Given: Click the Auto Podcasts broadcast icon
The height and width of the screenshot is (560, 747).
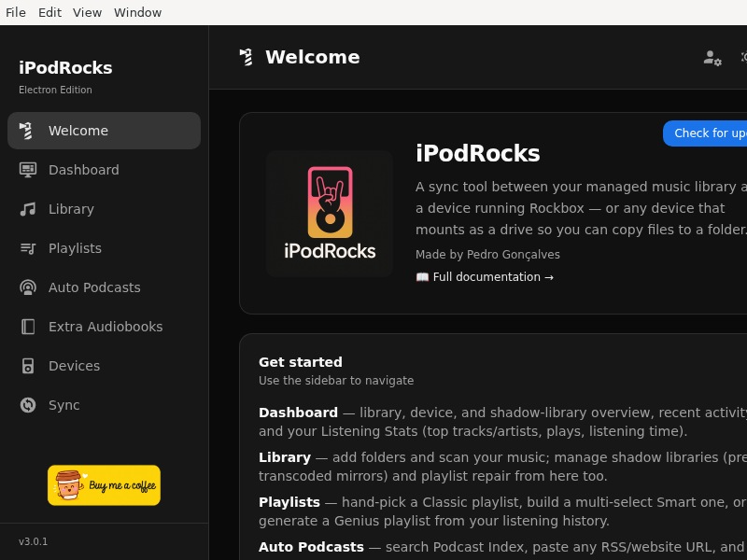Looking at the screenshot, I should [28, 287].
